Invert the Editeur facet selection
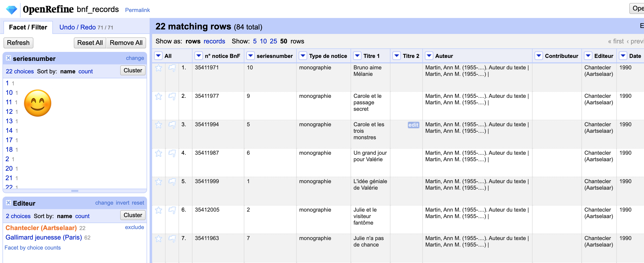 [x=123, y=203]
